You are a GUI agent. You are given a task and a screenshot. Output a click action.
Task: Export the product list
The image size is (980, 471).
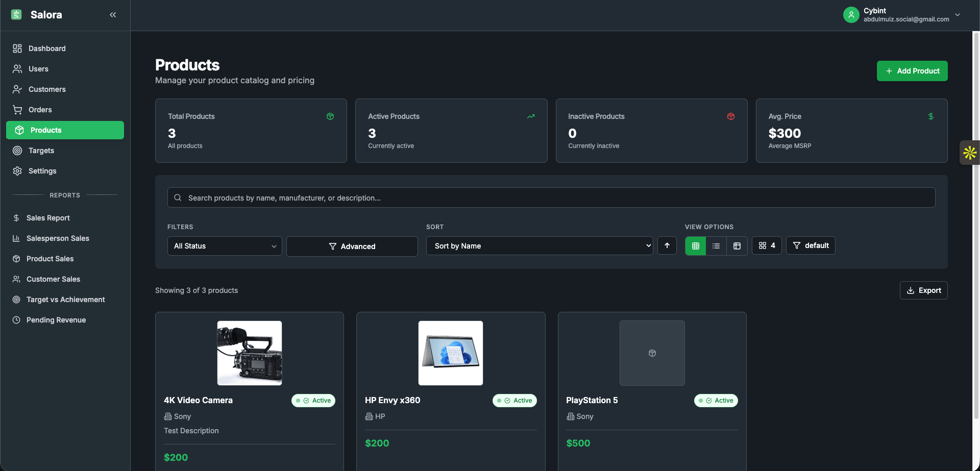923,290
